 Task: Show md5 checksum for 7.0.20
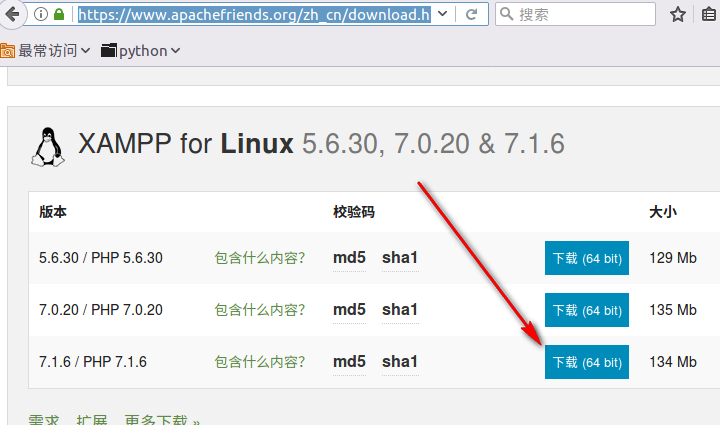click(x=349, y=310)
